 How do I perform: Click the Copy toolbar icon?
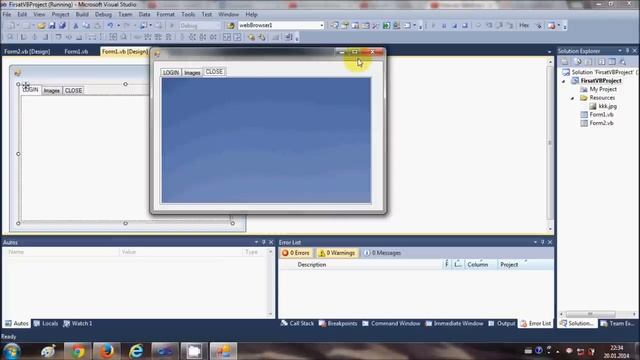[87, 26]
